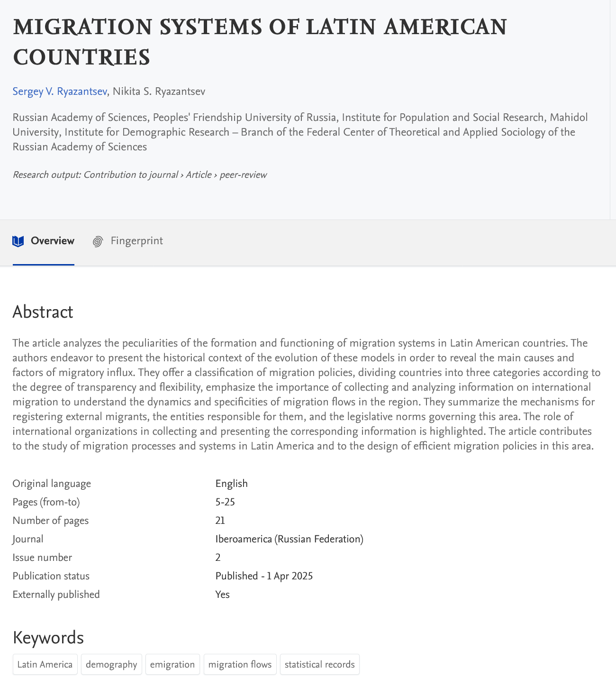Screen dimensions: 616x696
Task: Click the pages value '5-25'
Action: 226,502
